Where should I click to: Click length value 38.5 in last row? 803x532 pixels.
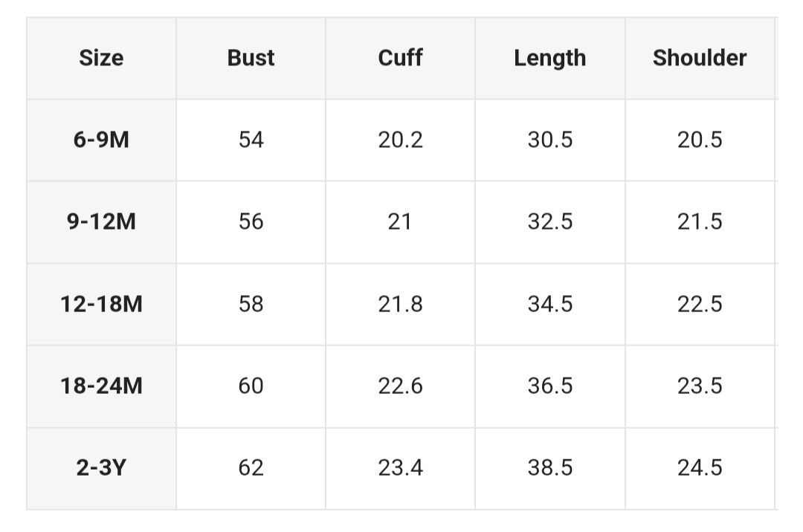(550, 468)
